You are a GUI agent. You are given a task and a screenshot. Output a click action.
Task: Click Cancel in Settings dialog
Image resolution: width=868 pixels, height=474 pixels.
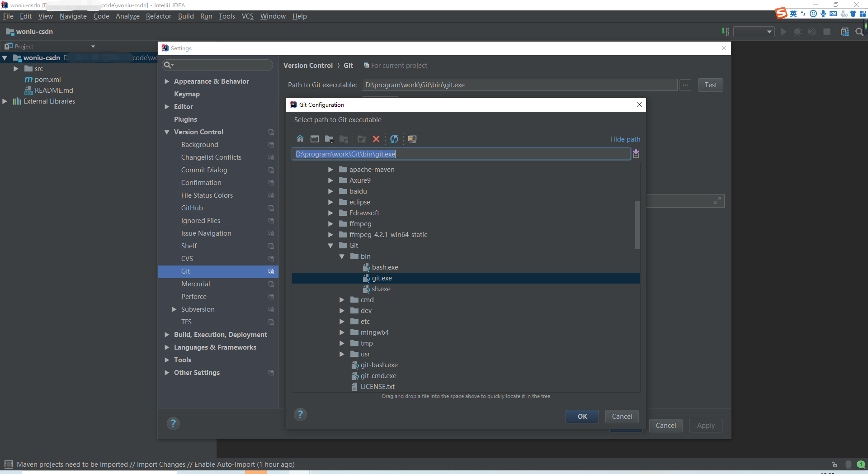(x=665, y=426)
